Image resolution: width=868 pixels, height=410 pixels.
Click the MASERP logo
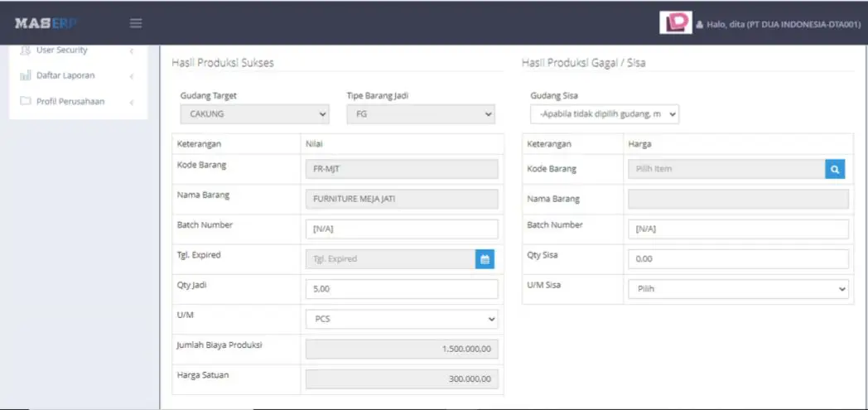tap(46, 23)
